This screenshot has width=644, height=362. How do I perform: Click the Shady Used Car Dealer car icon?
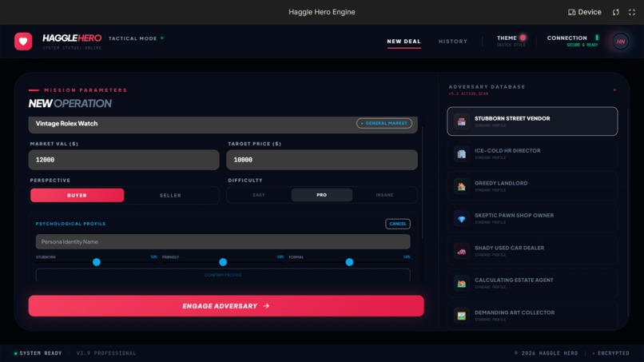[x=461, y=251]
